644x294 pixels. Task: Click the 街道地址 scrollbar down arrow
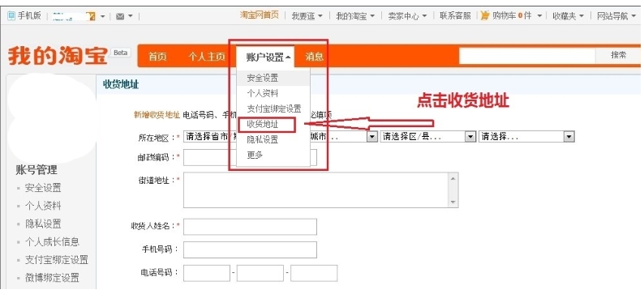(453, 202)
